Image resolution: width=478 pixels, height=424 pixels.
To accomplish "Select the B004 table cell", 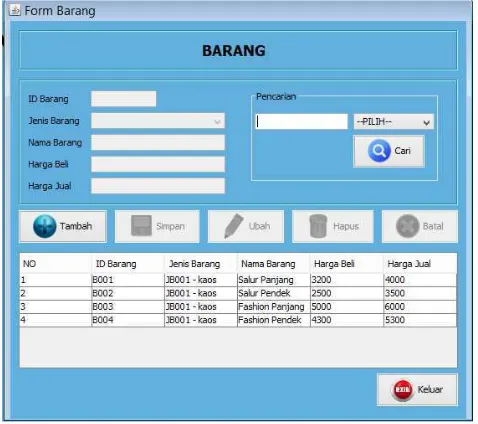I will point(128,320).
